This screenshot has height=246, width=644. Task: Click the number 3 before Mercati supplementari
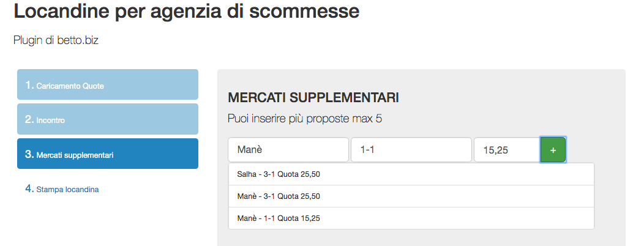coord(29,154)
